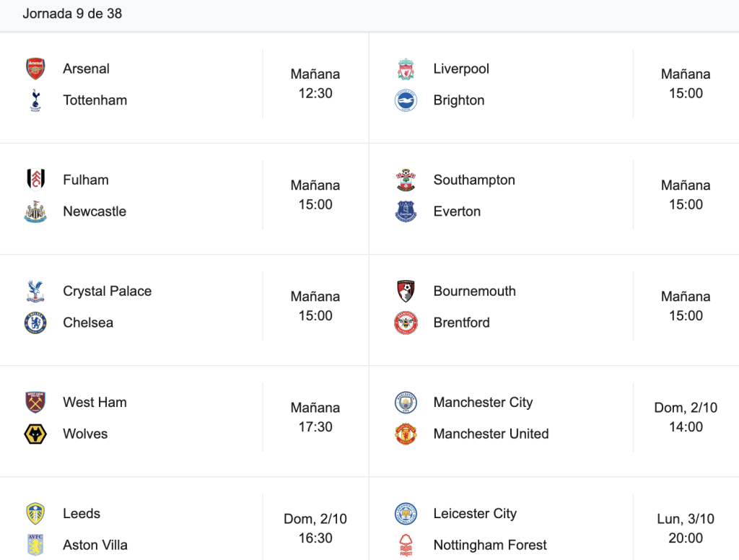Viewport: 739px width, 560px height.
Task: Select the Lun, 3/10 20:00 match time
Action: [686, 528]
